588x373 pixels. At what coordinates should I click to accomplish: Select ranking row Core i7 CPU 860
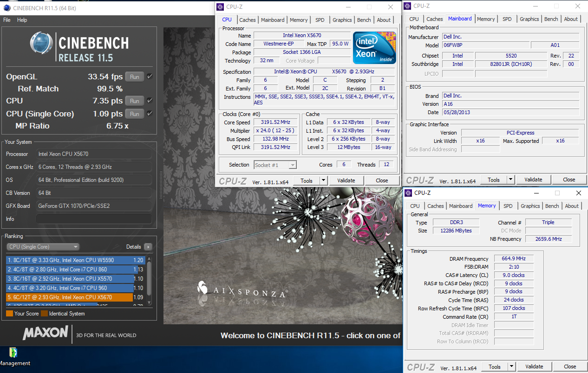76,269
